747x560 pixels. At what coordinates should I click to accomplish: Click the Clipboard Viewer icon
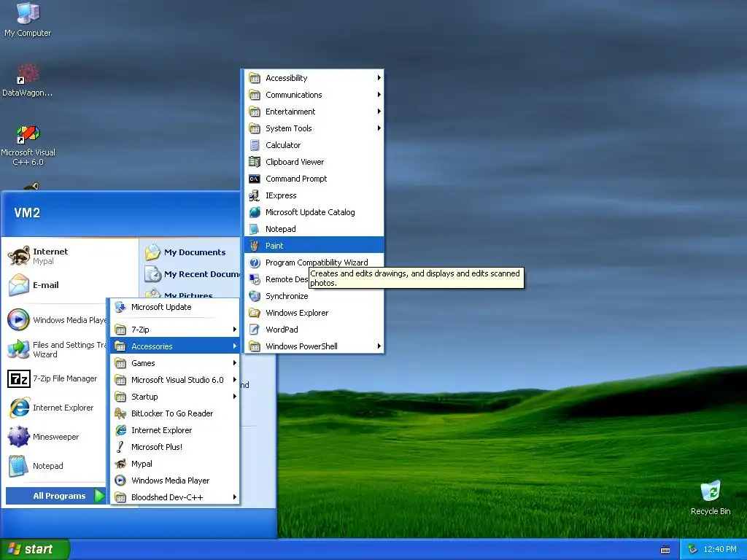pos(255,162)
